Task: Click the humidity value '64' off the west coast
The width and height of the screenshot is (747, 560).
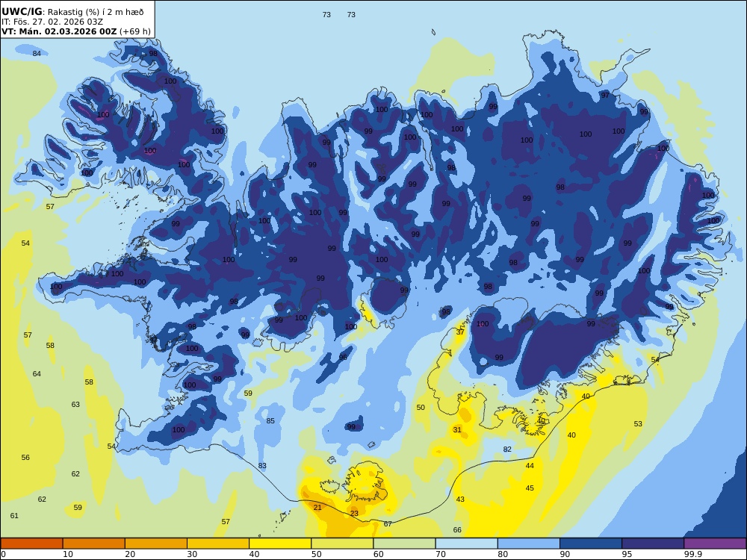Action: (x=37, y=374)
